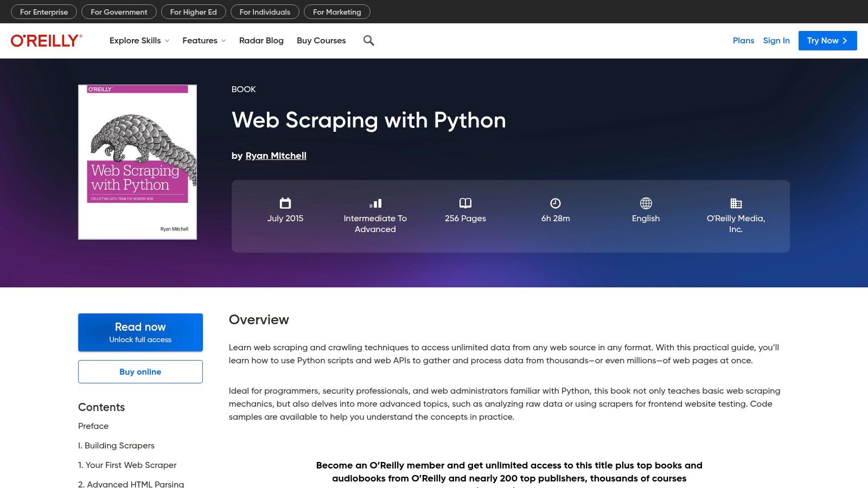Select the For Enterprise tab
868x488 pixels.
(44, 12)
